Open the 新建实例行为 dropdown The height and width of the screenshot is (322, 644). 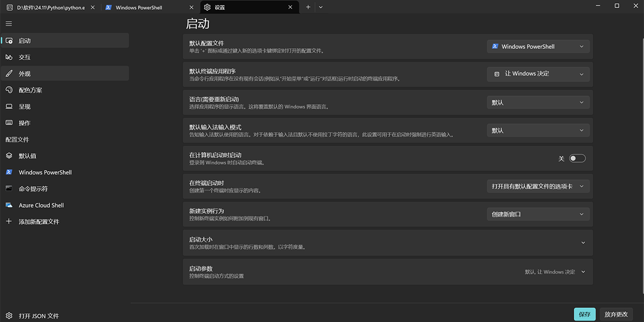coord(538,214)
